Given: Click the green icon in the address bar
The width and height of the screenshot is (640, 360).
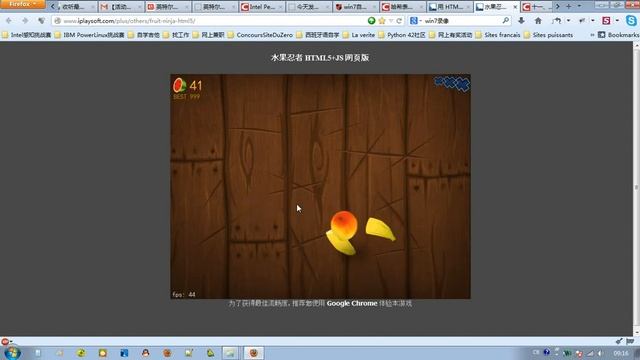Looking at the screenshot, I should click(371, 21).
